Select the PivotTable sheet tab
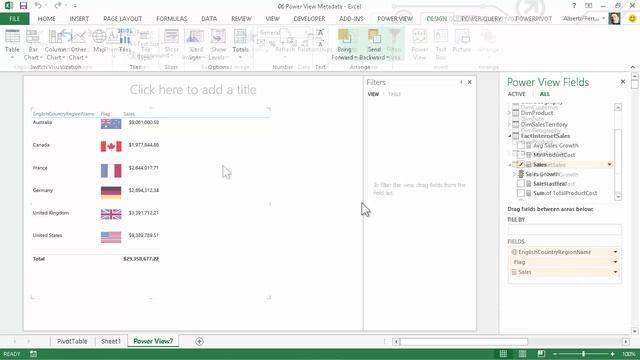Image resolution: width=640 pixels, height=360 pixels. [72, 341]
